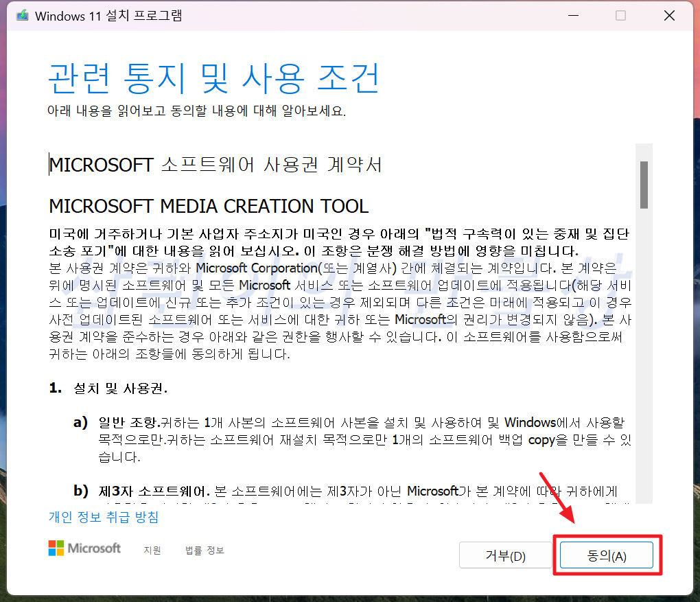Click the '1. 설치 및 사용권.' section heading
Screen dimensions: 700x602
tap(108, 388)
